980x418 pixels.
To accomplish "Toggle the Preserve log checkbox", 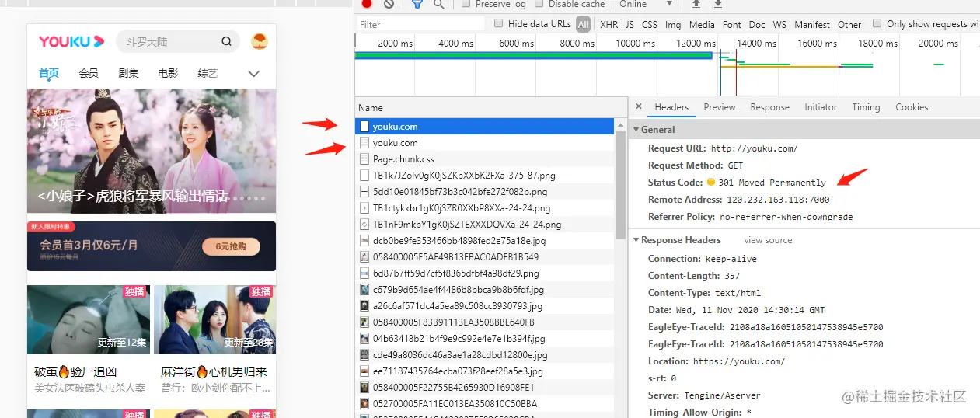I will tap(466, 4).
